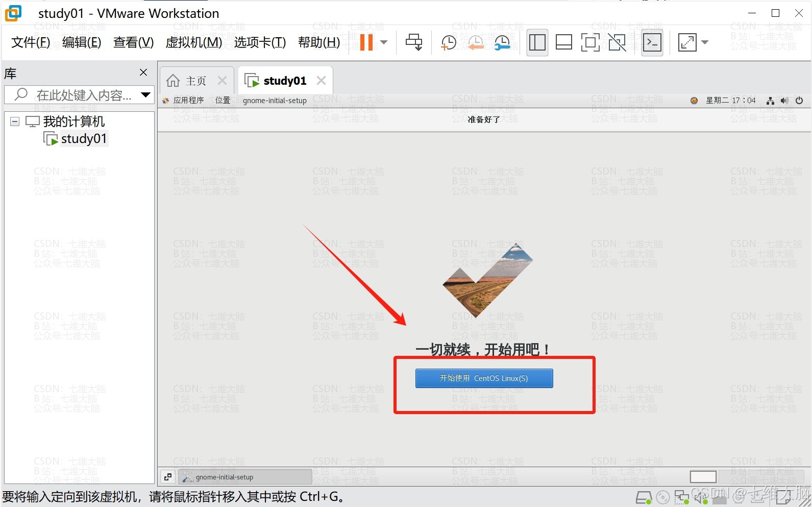The image size is (812, 507).
Task: Click the library search input field
Action: point(79,94)
